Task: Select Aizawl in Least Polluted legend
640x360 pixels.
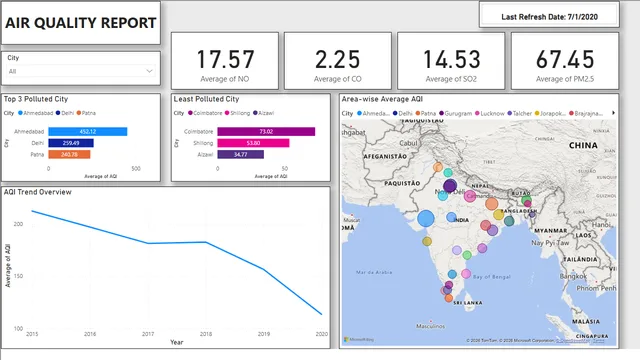Action: coord(264,113)
